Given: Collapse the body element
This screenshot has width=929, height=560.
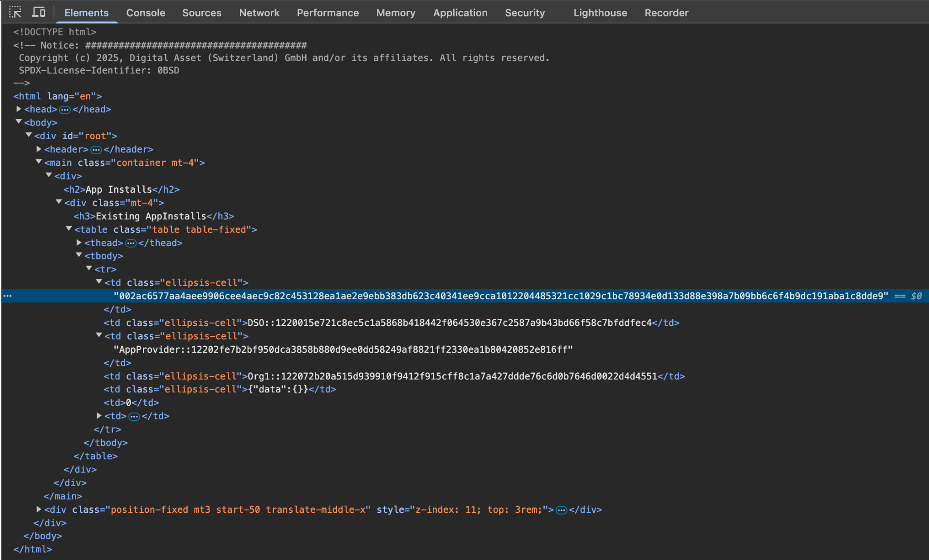Looking at the screenshot, I should (19, 121).
